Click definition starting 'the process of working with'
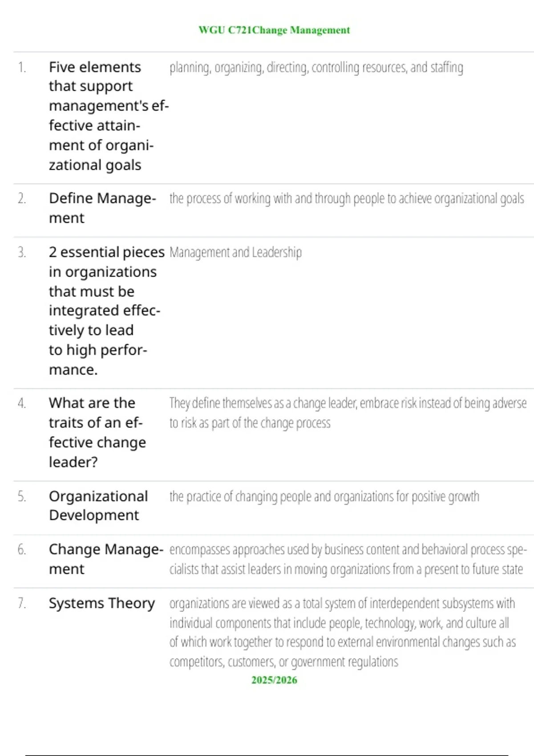Screen dimensions: 534x756 tap(347, 199)
